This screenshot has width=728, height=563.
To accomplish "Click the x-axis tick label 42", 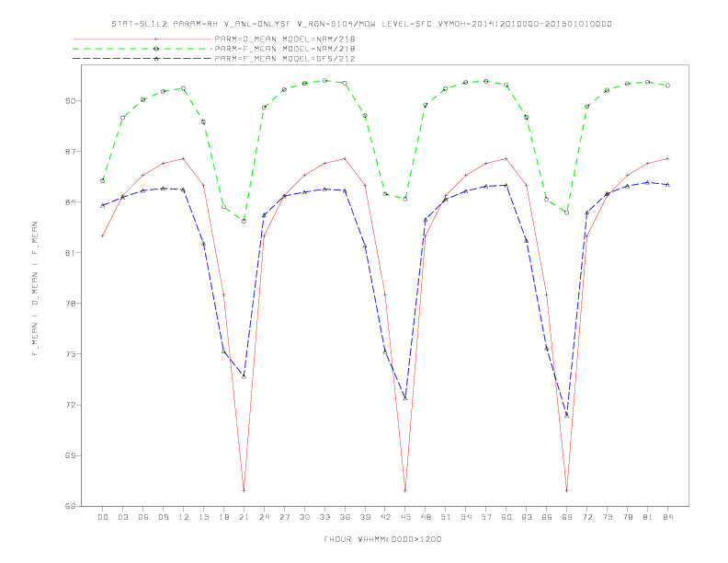I will pos(385,517).
